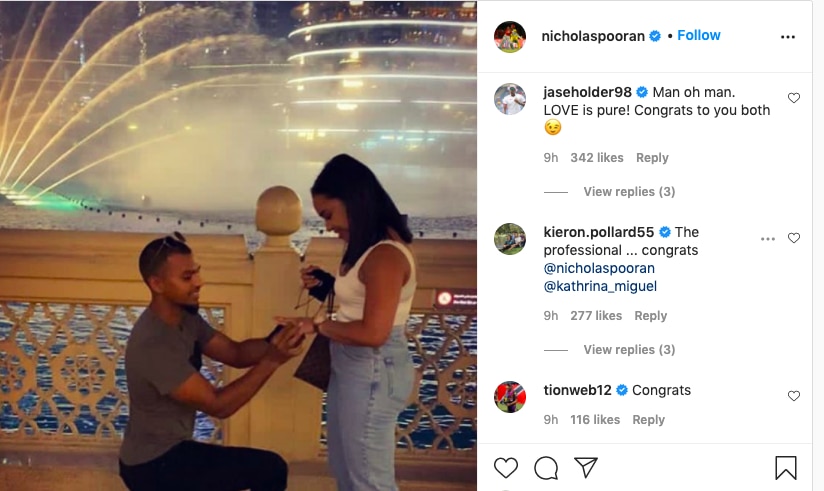Expand replies under kieron.pollard55's comment
The image size is (824, 491).
click(629, 350)
